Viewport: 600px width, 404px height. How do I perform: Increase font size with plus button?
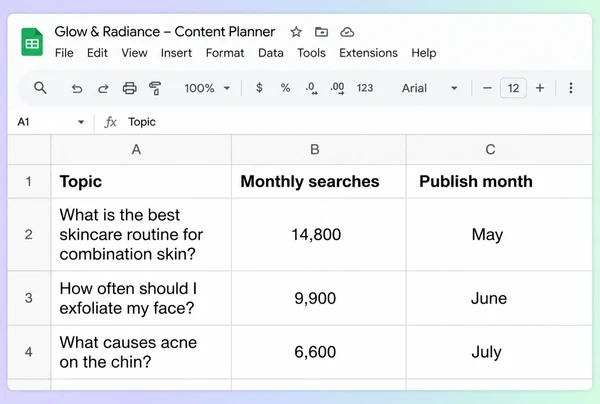click(x=540, y=88)
